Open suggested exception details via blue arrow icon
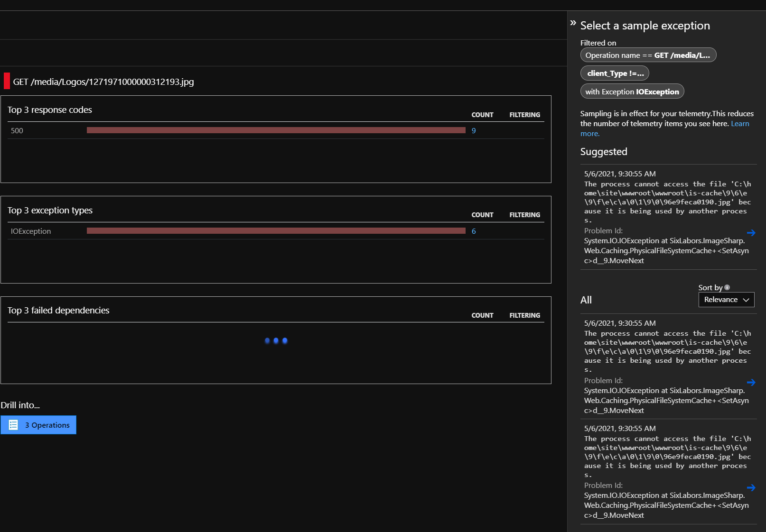 751,233
